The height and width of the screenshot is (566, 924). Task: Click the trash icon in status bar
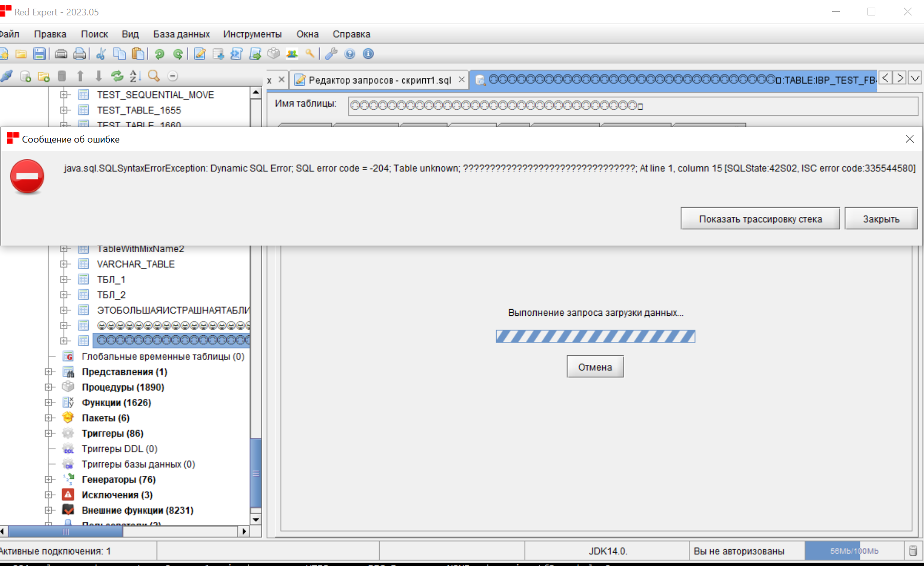click(x=913, y=551)
